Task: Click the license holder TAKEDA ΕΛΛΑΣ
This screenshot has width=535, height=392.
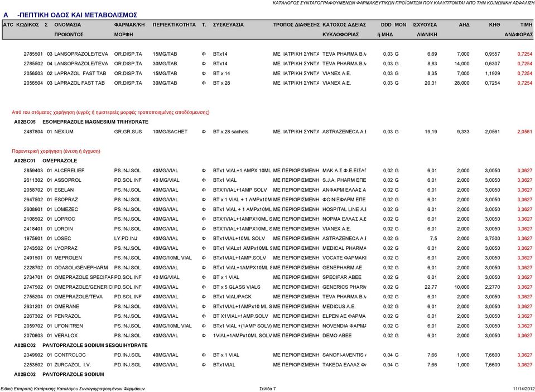Action: tap(344, 365)
